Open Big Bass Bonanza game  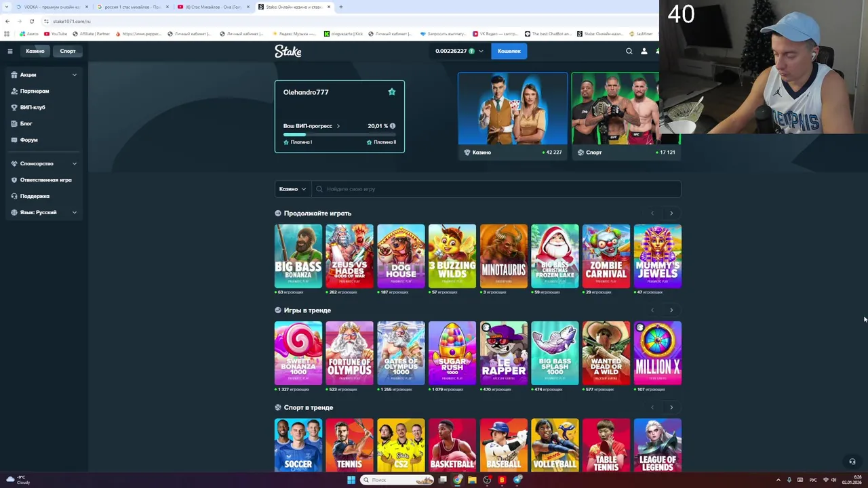(298, 256)
